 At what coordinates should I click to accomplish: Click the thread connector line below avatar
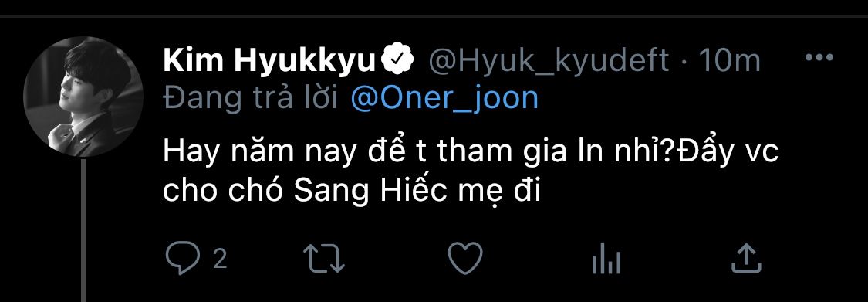tap(83, 230)
